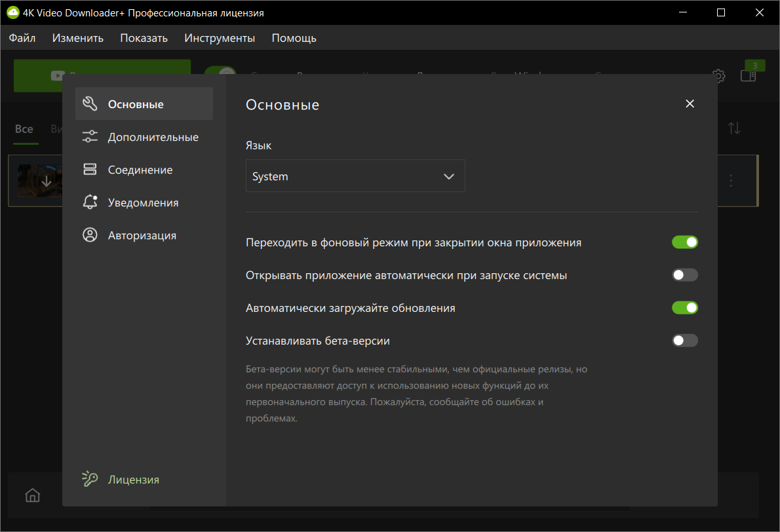Click the server icon beside Соединение
Screen dimensions: 780x532
pyautogui.click(x=90, y=169)
